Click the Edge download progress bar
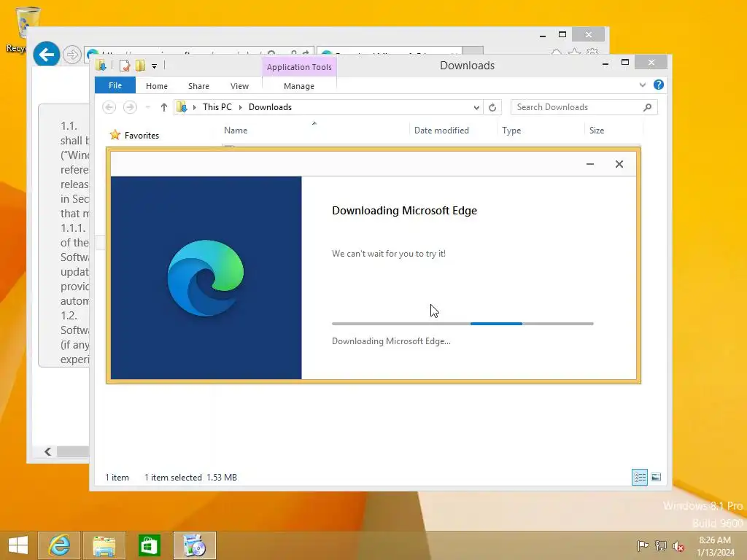The height and width of the screenshot is (560, 747). (x=462, y=324)
